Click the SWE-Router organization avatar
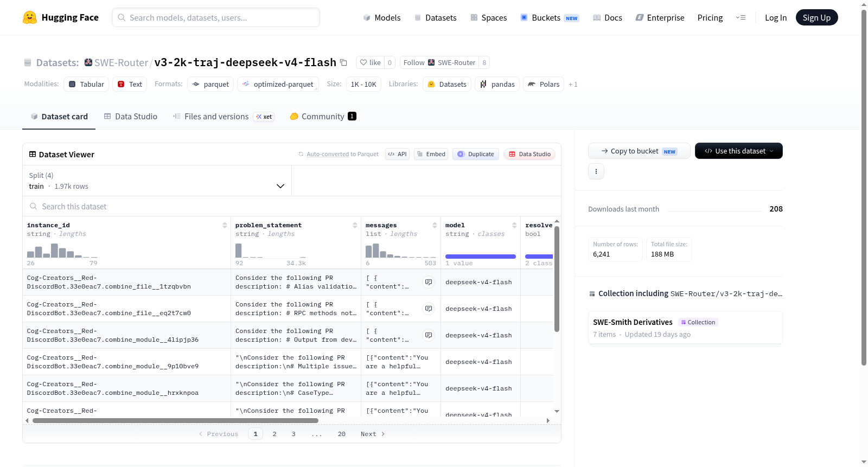 coord(88,62)
